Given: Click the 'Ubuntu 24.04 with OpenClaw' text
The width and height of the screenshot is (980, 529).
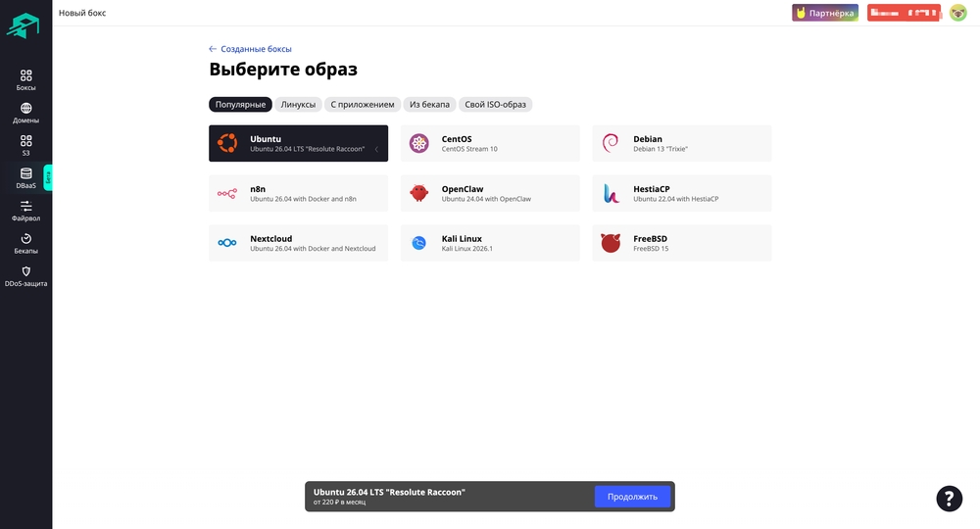Looking at the screenshot, I should click(x=486, y=199).
